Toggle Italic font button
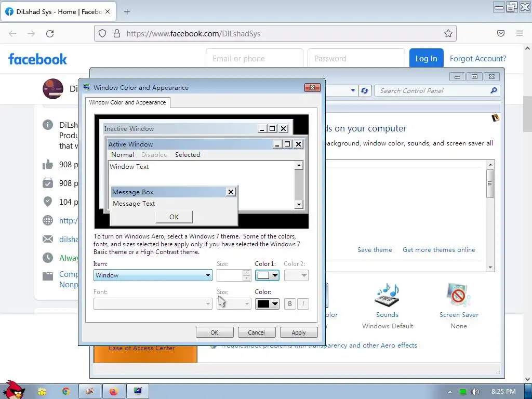The image size is (532, 399). (303, 303)
